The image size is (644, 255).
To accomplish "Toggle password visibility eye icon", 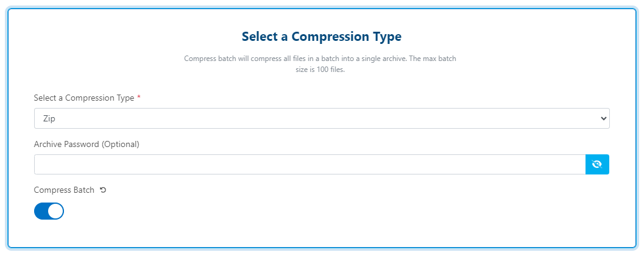I will click(597, 164).
